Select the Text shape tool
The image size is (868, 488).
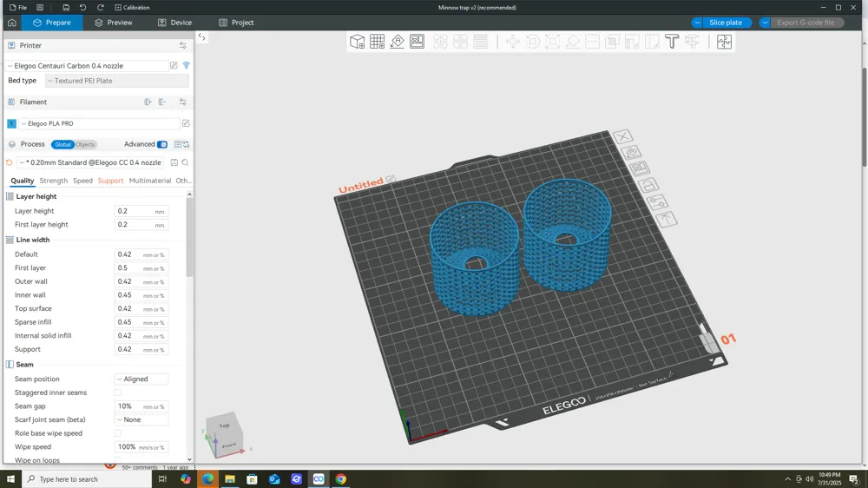pos(672,42)
